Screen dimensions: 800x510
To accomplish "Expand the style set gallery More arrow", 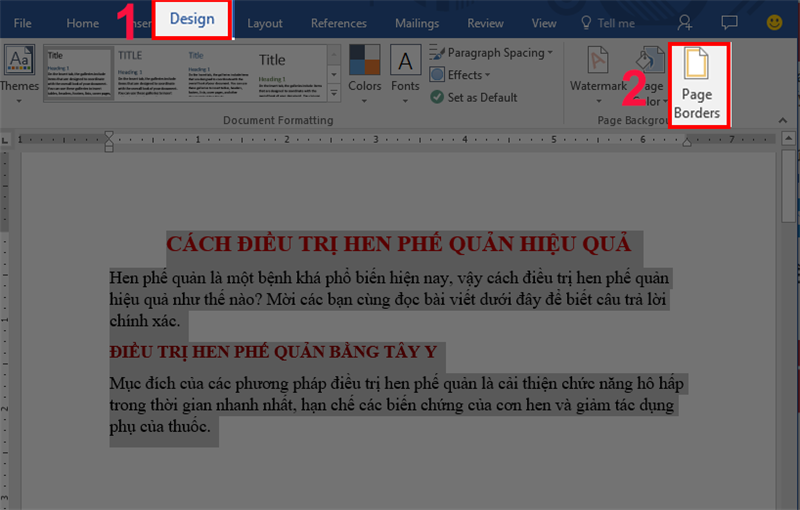I will coord(334,93).
